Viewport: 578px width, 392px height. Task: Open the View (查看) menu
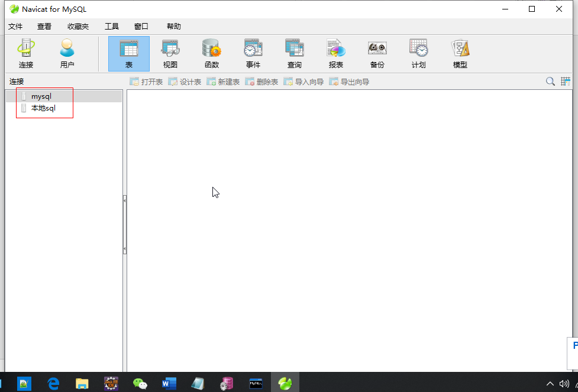44,27
